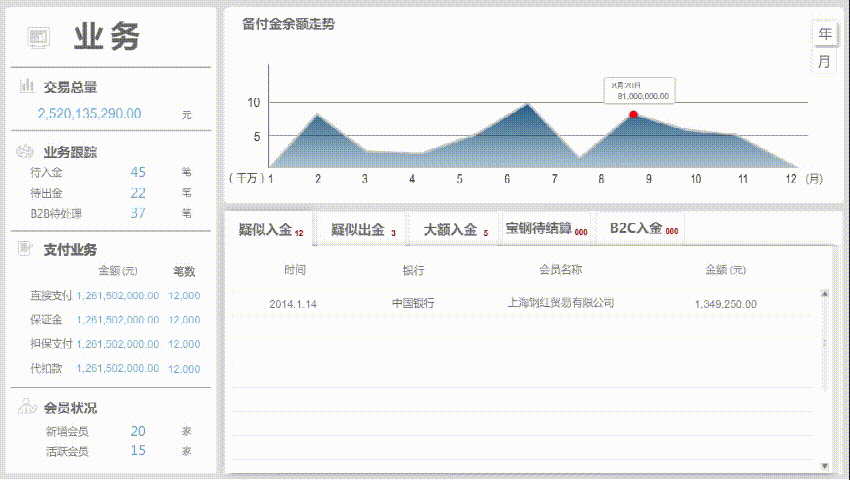This screenshot has height=480, width=850.
Task: Click the red data point on chart
Action: [633, 115]
